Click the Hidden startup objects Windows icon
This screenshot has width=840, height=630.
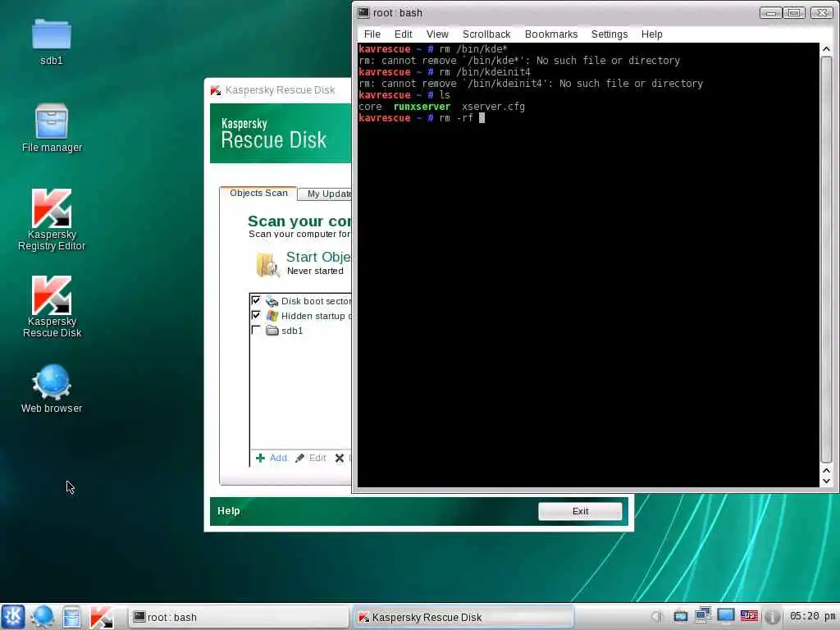coord(272,316)
